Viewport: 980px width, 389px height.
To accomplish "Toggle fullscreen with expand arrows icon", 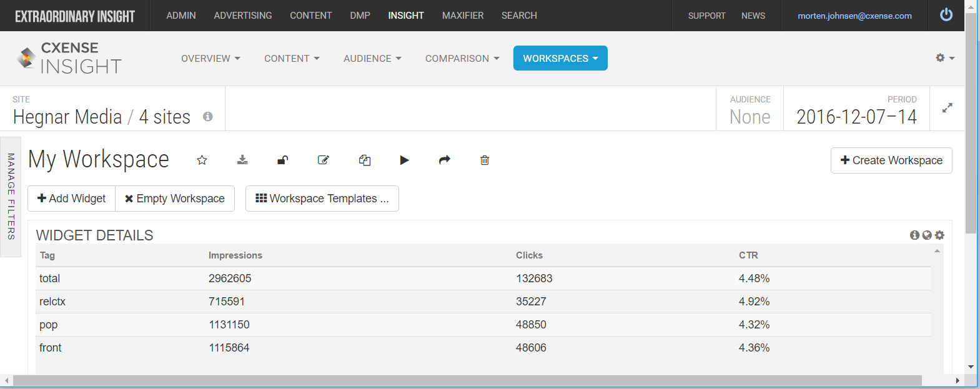I will [x=948, y=108].
